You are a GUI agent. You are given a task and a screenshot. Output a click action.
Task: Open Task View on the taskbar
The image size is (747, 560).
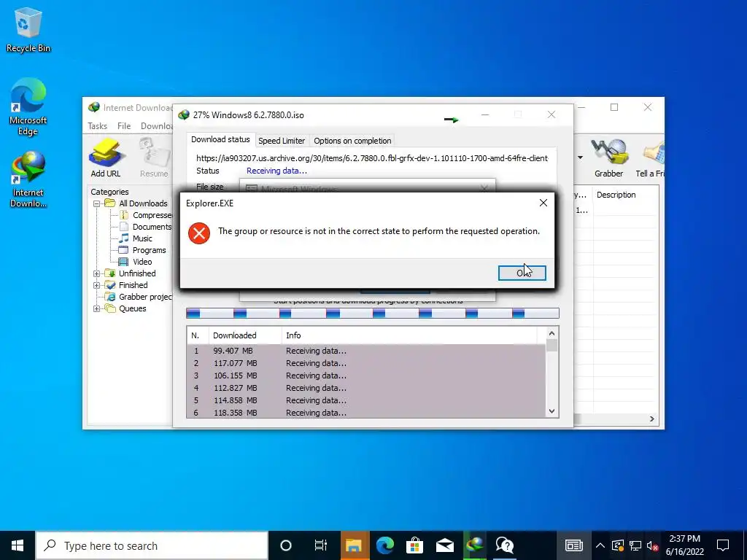321,545
